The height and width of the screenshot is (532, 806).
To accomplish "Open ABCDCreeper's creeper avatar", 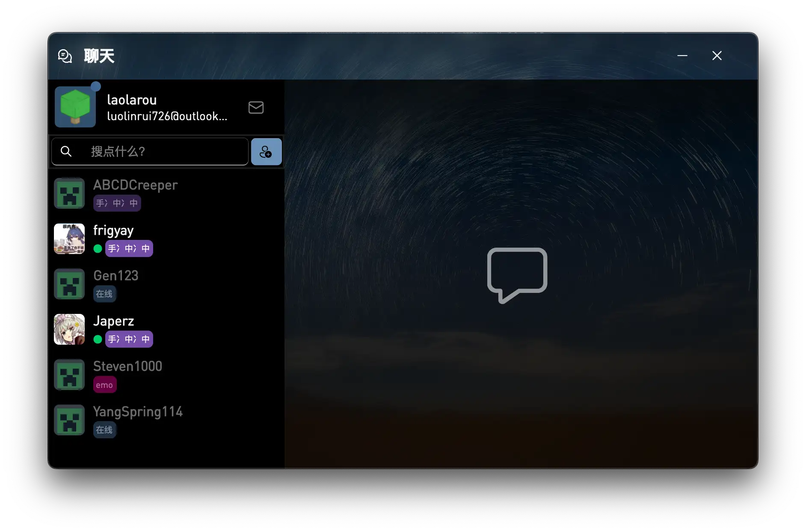I will [x=69, y=193].
